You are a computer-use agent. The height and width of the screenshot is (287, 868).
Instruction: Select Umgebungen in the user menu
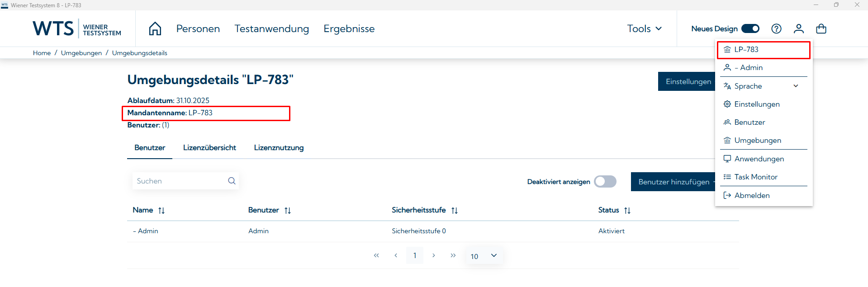(x=757, y=140)
